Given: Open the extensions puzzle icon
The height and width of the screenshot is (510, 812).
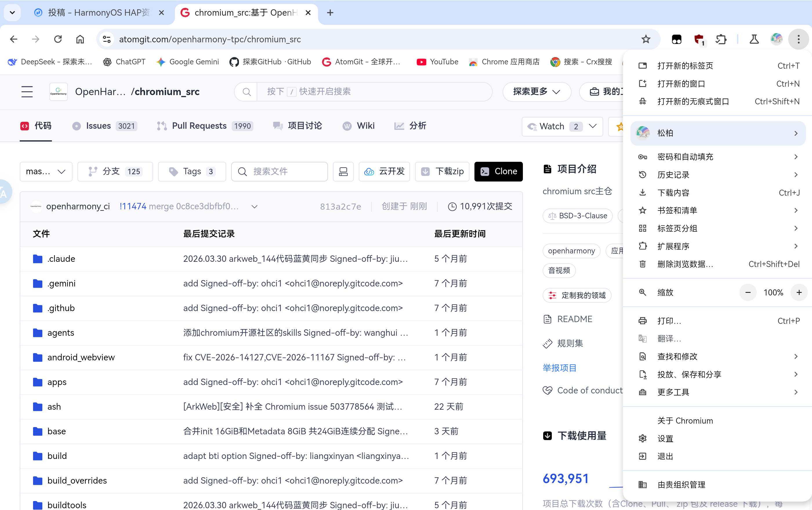Looking at the screenshot, I should [x=721, y=39].
